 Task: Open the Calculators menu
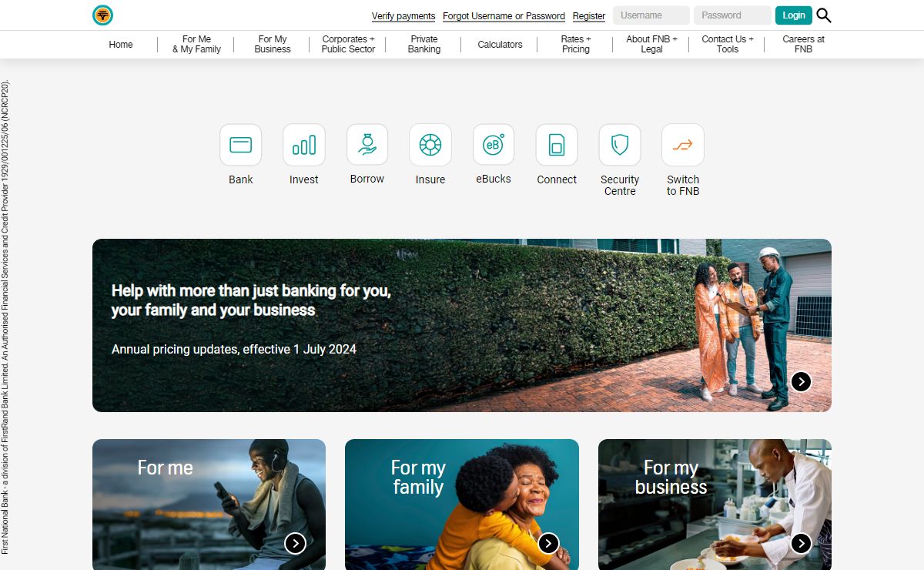(500, 45)
